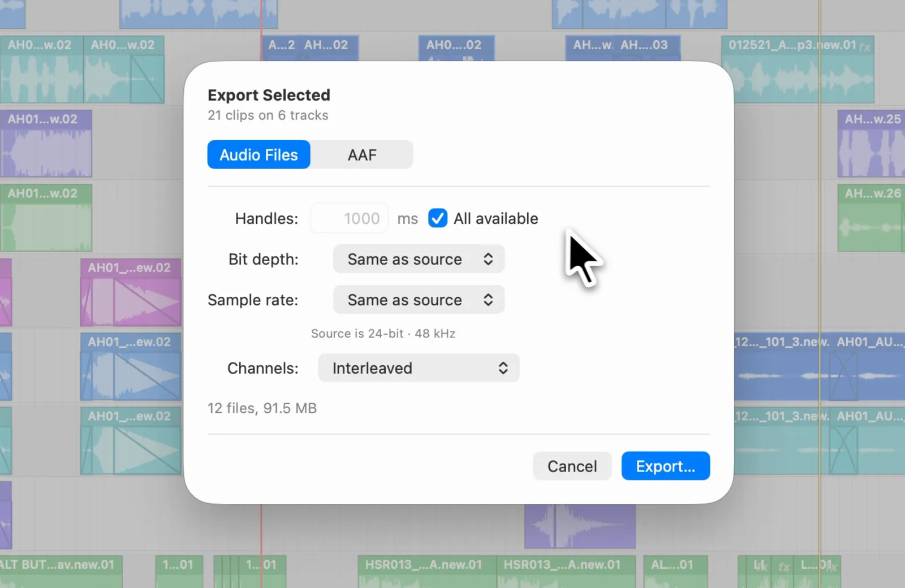This screenshot has height=588, width=905.
Task: Click the Export... button
Action: (x=665, y=466)
